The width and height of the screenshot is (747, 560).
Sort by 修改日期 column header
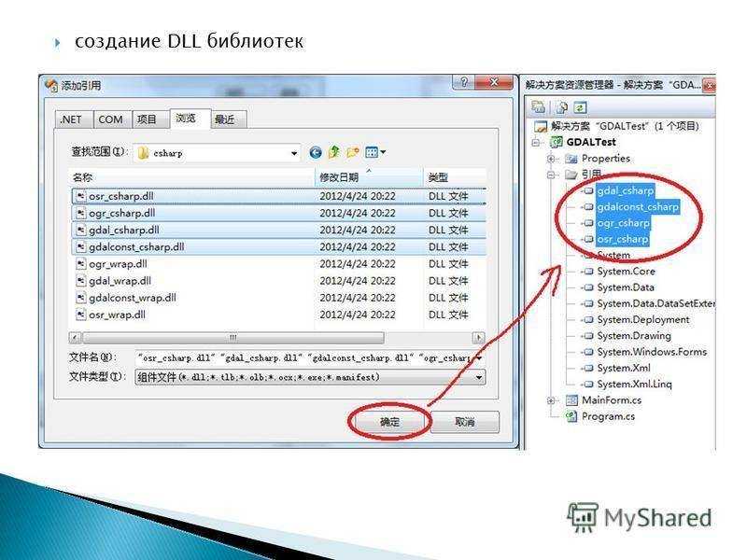pos(369,177)
